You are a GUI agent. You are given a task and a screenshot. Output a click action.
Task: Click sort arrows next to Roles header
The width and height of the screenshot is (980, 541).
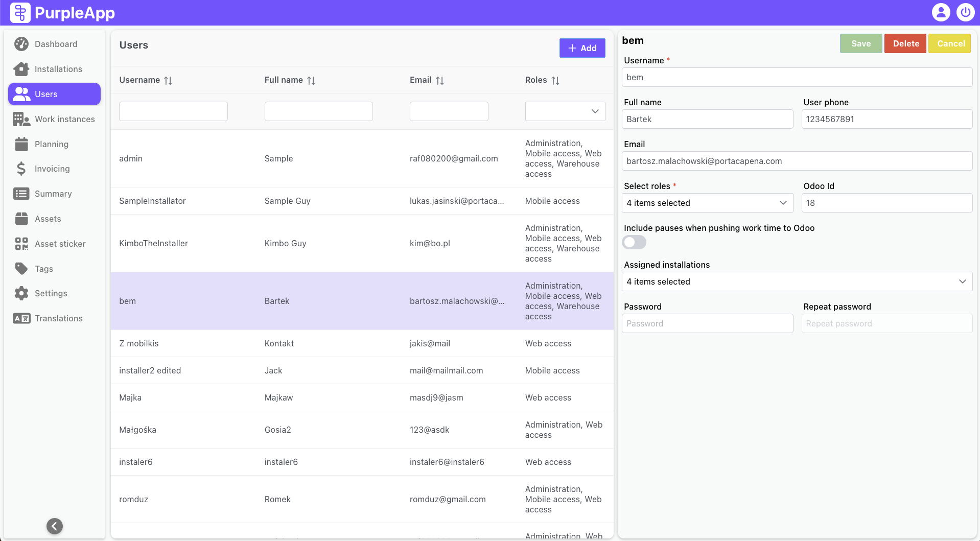(555, 80)
